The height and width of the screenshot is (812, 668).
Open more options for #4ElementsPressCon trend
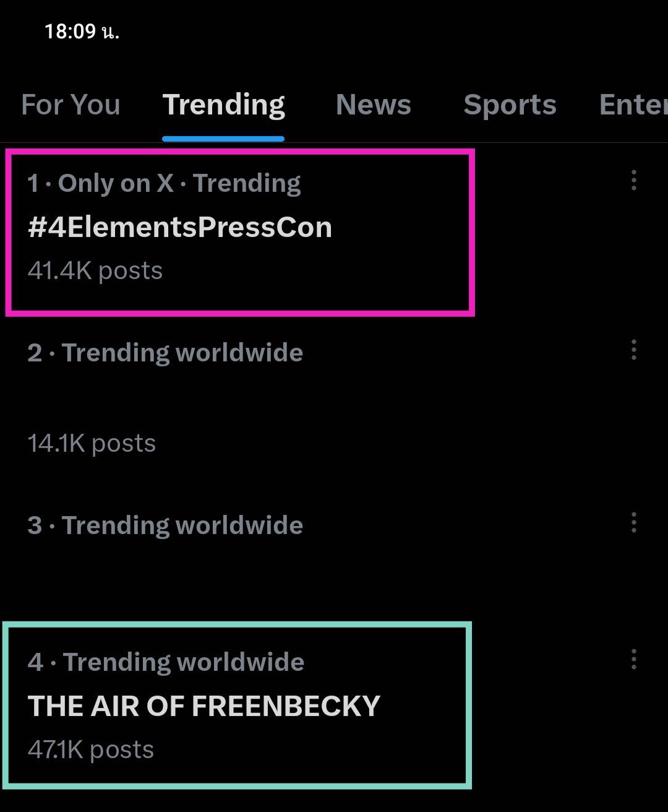633,181
